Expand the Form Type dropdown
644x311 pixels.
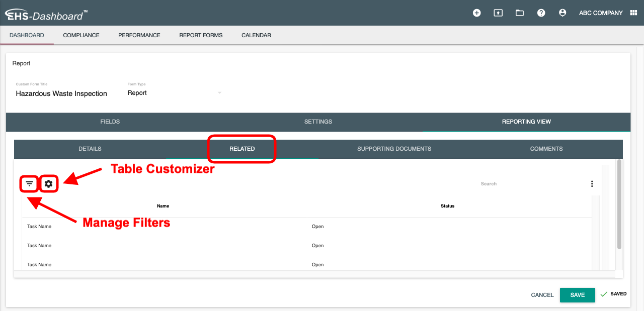pos(219,93)
